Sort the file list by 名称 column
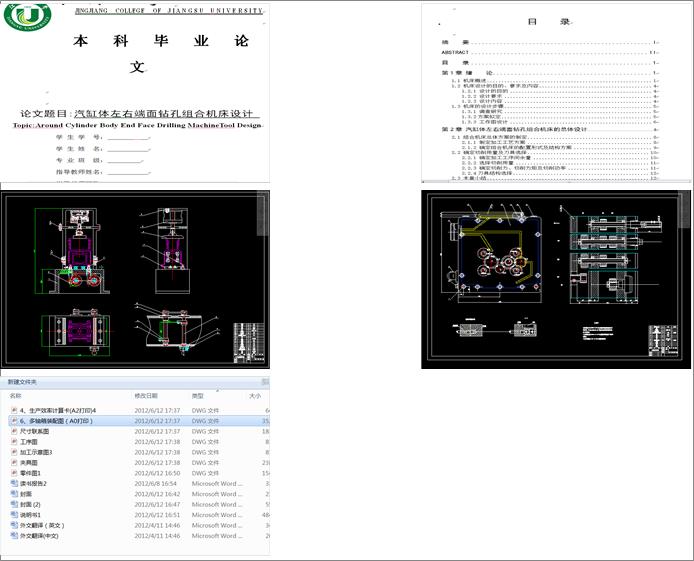The width and height of the screenshot is (694, 561). (x=15, y=396)
